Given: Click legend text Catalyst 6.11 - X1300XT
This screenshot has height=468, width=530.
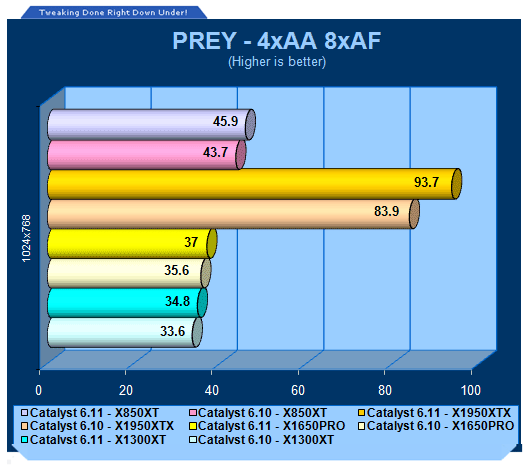Looking at the screenshot, I should (98, 440).
